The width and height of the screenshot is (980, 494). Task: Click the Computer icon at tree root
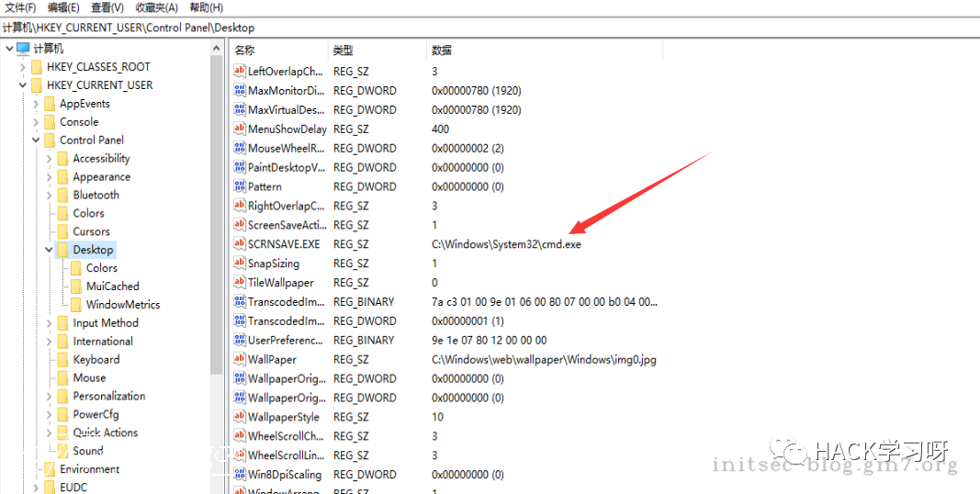tap(23, 49)
